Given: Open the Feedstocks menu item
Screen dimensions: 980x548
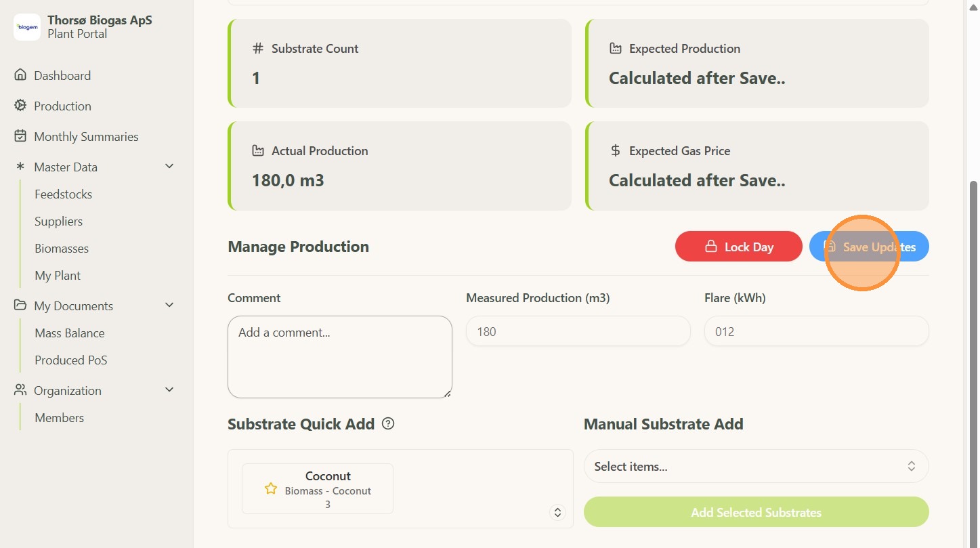Looking at the screenshot, I should (63, 194).
